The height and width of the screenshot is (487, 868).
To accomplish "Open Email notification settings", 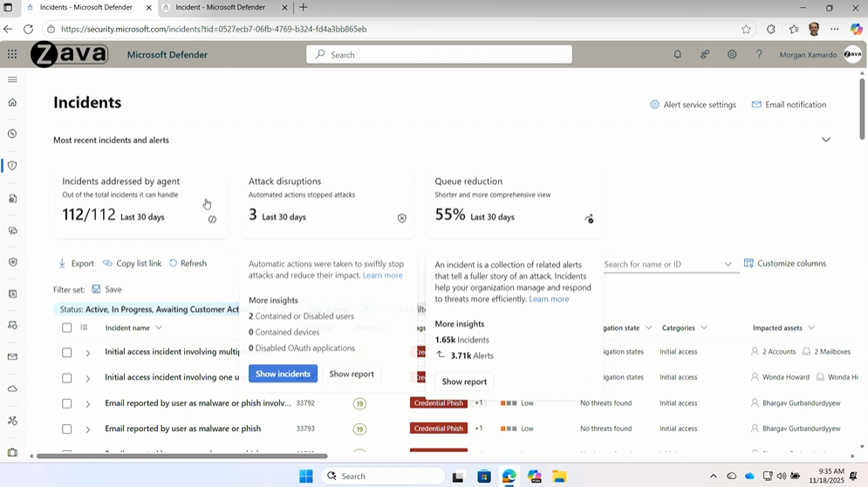I will [789, 104].
